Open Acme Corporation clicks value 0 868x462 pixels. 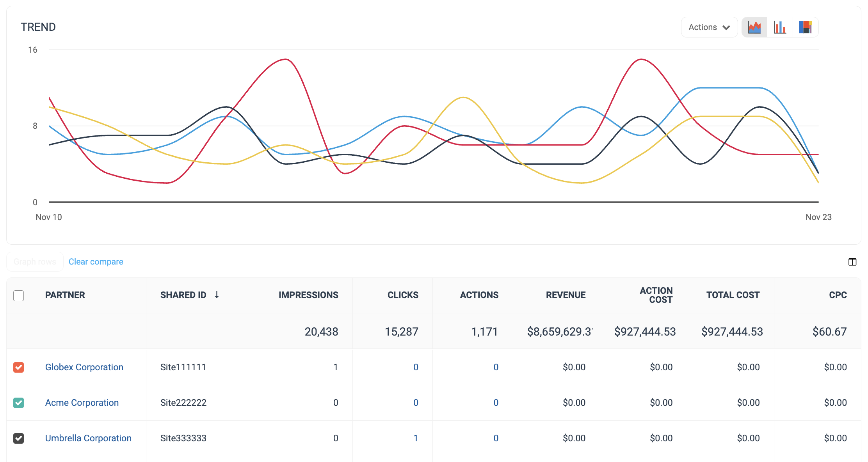(416, 403)
